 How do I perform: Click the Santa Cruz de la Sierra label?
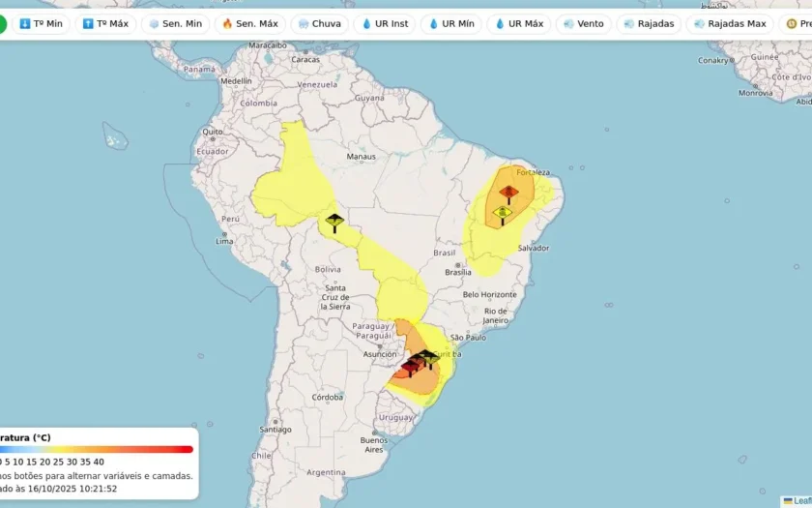pos(335,297)
